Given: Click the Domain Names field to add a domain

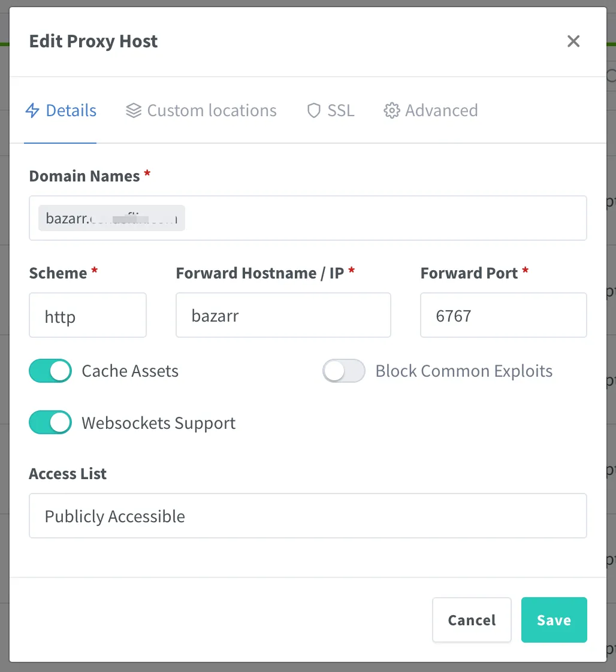Looking at the screenshot, I should tap(360, 218).
